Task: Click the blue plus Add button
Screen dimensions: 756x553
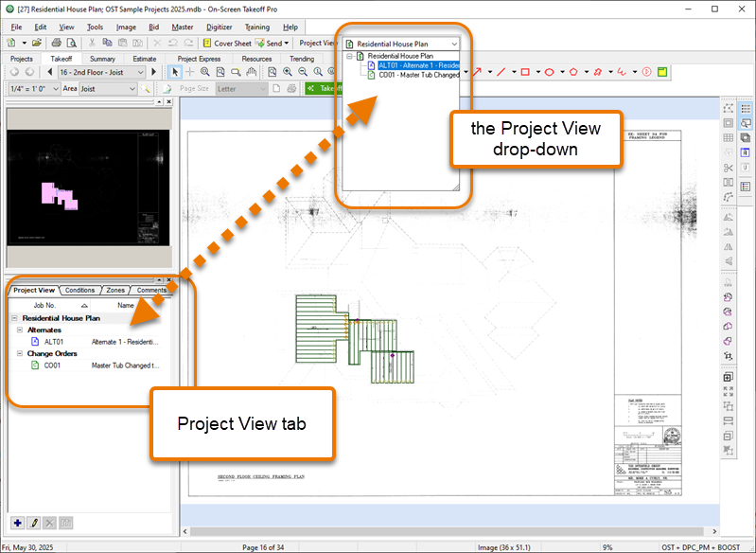Action: tap(18, 523)
